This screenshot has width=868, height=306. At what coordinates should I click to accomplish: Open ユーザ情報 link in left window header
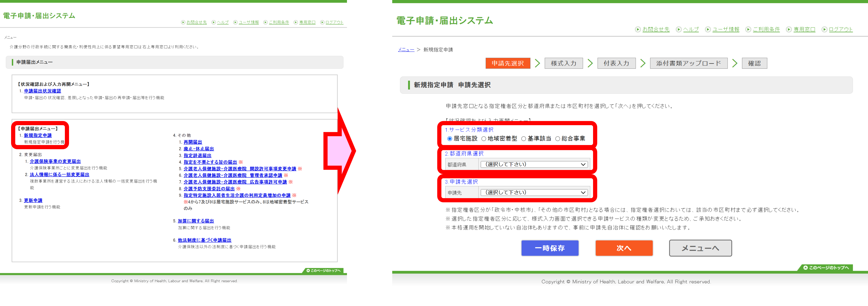249,22
